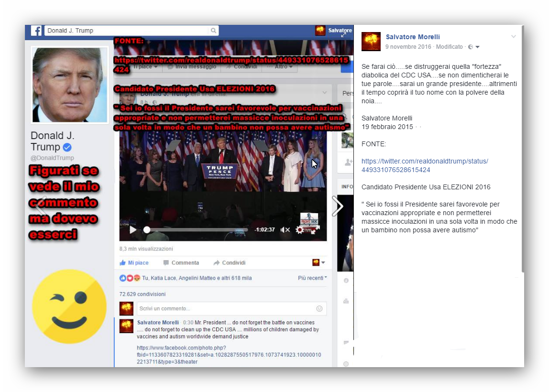Click the 8,3 mln visualizzazioni count
The height and width of the screenshot is (392, 549).
coord(146,249)
